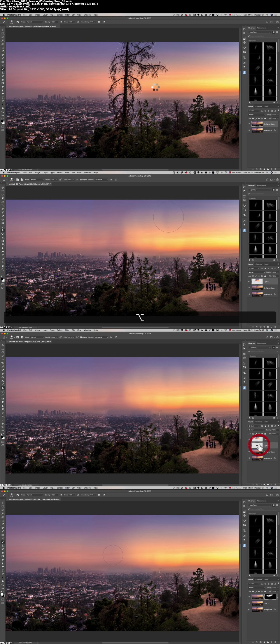Screen dimensions: 280x644
Task: In the 14:15 frame, select the Rectangular Marquee tool
Action: point(3,34)
